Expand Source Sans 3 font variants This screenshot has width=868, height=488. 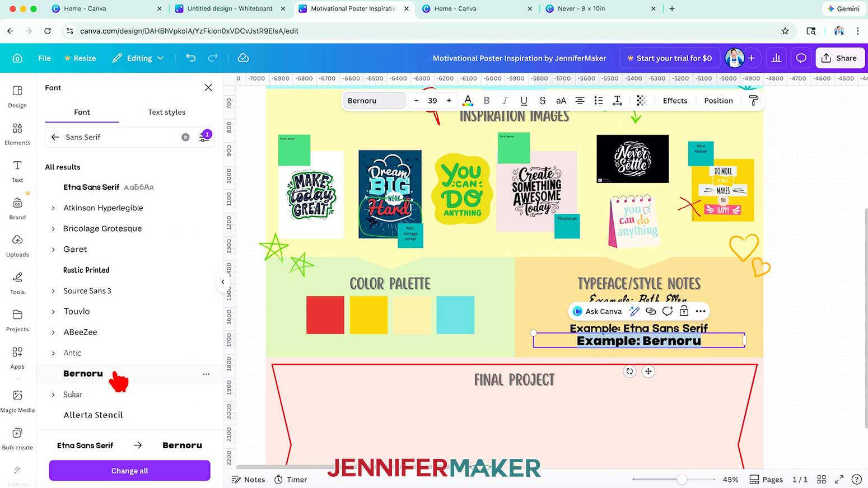[53, 291]
